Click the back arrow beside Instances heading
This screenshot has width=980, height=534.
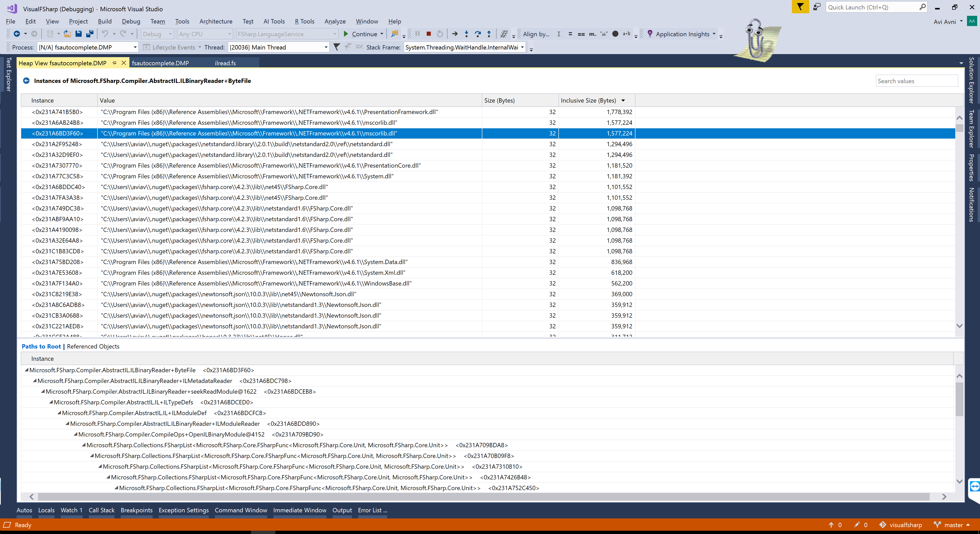[26, 81]
